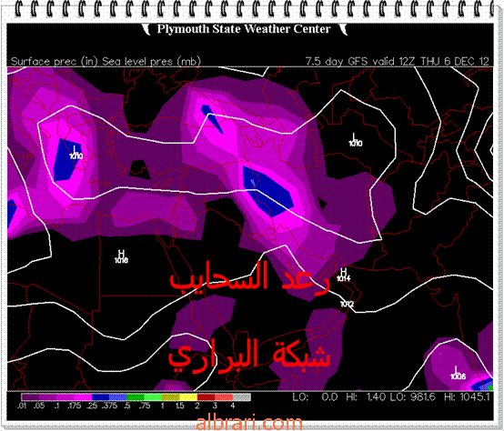Click the large central blue precipitation area
Viewport: 504px width, 431px height.
coord(267,192)
